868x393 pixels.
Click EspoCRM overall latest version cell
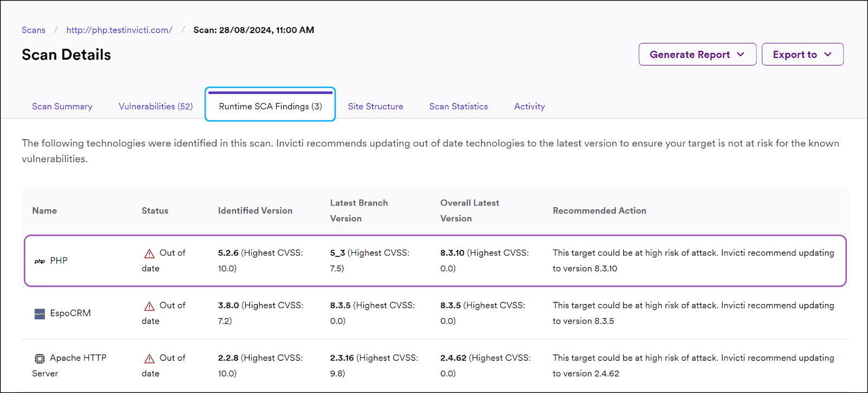click(x=483, y=313)
